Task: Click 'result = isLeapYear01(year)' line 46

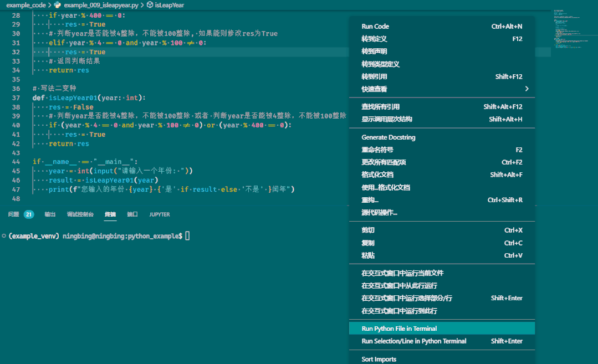Action: tap(103, 180)
